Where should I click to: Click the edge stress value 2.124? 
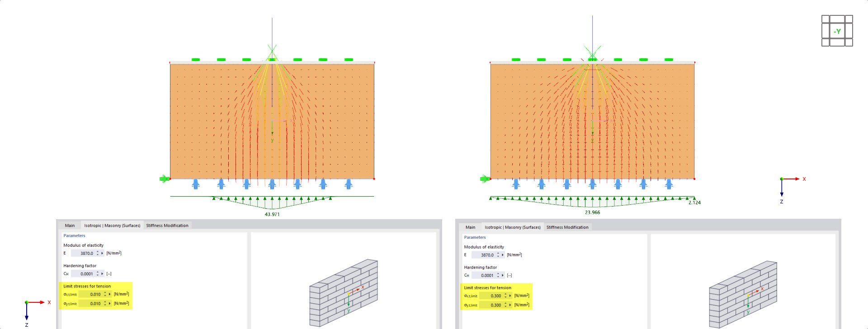pyautogui.click(x=694, y=203)
